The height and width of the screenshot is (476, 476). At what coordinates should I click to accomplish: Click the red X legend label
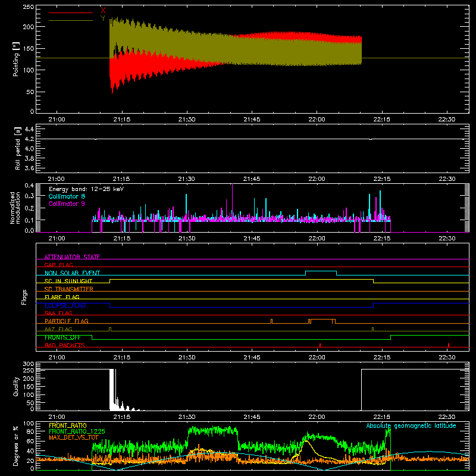coord(103,10)
